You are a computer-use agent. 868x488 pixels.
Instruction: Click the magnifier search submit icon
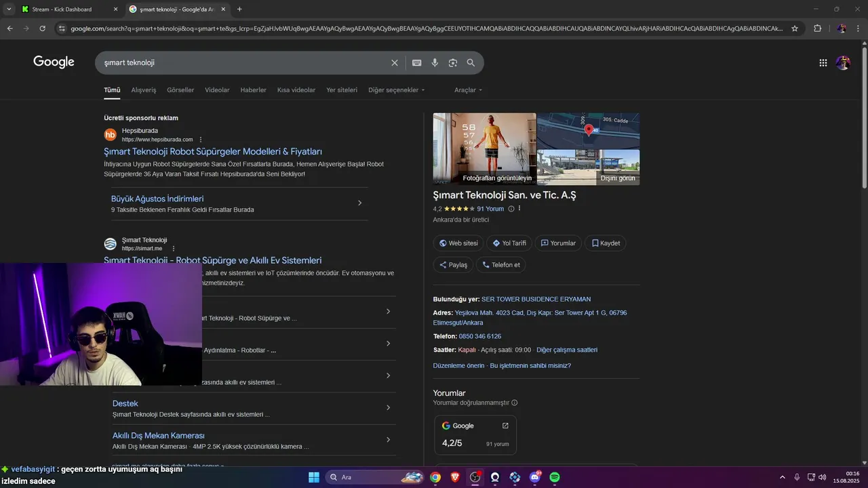[x=471, y=62]
